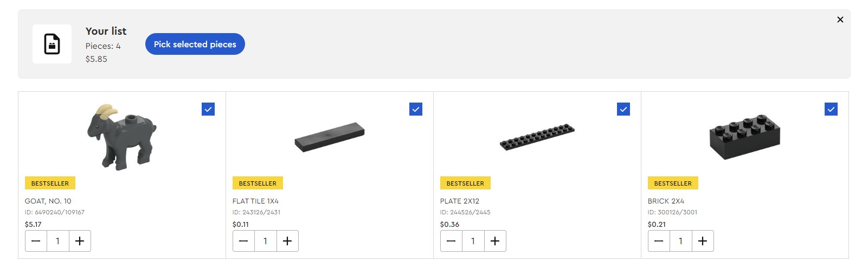Decrease Brick 2x4 quantity
This screenshot has width=868, height=267.
click(659, 241)
